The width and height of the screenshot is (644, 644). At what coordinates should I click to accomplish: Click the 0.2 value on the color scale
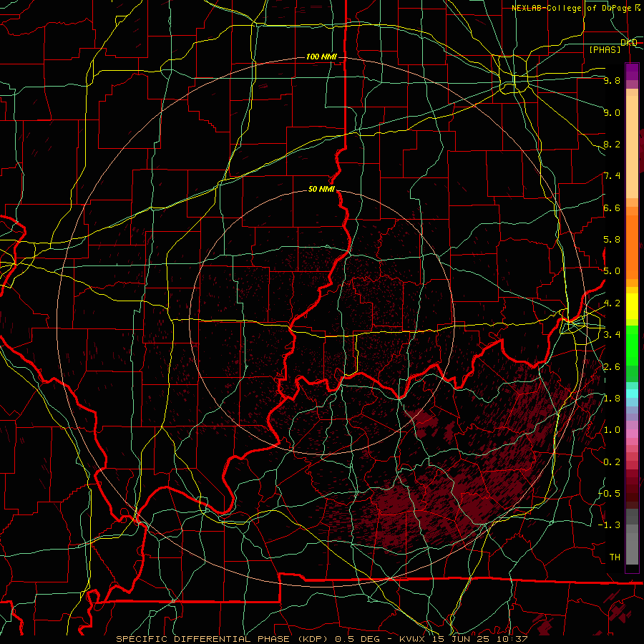612,462
